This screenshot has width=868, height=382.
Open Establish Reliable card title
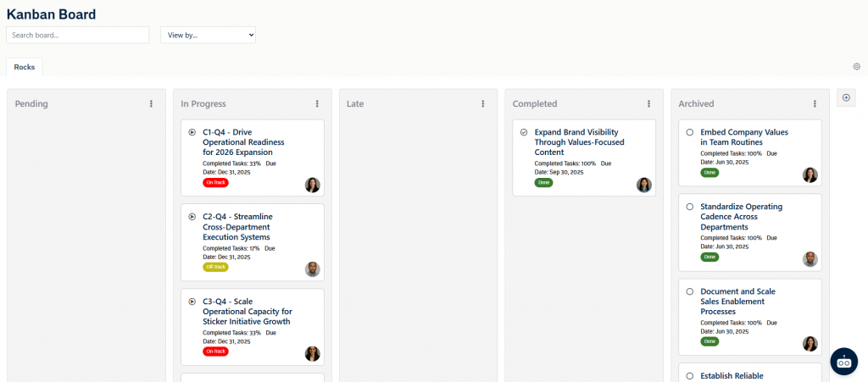coord(732,376)
